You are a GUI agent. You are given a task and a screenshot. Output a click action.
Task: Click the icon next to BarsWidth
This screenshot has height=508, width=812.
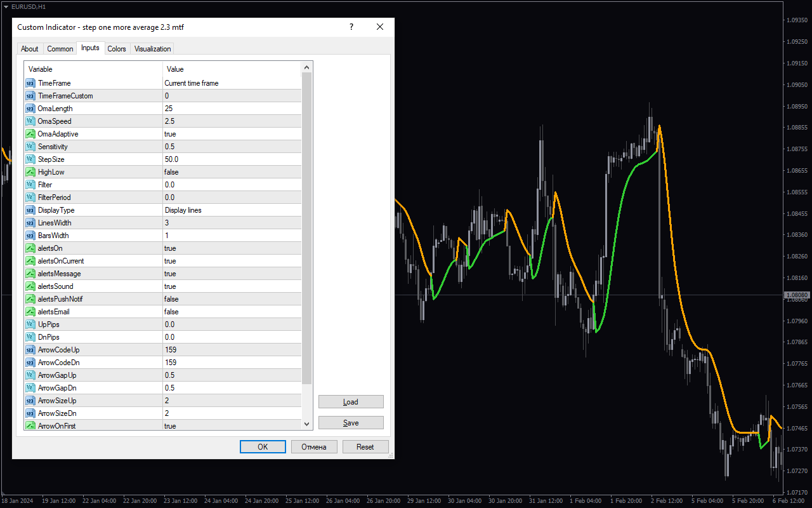30,236
